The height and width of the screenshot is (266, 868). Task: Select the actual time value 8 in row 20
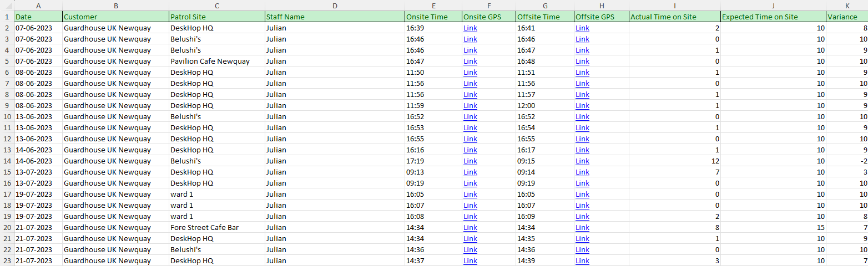click(675, 228)
